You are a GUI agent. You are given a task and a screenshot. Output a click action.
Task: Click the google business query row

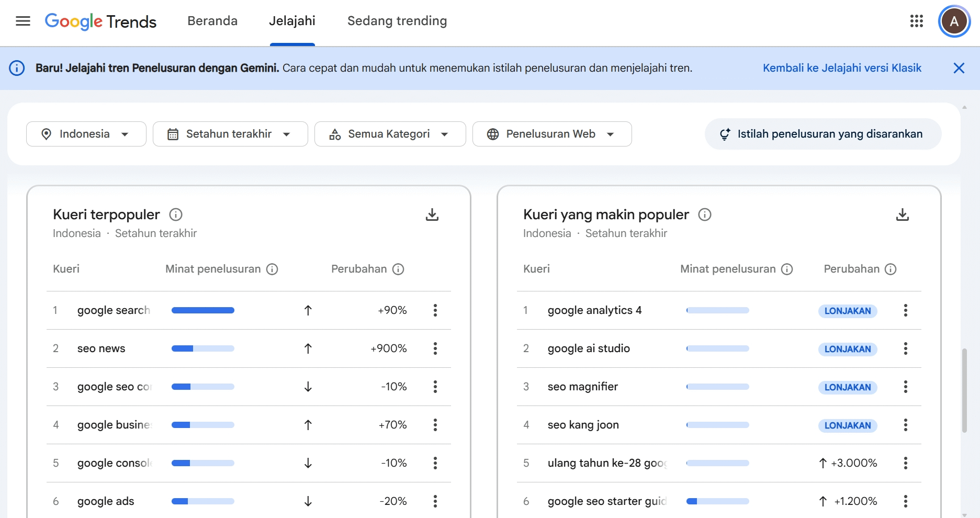[x=249, y=425]
